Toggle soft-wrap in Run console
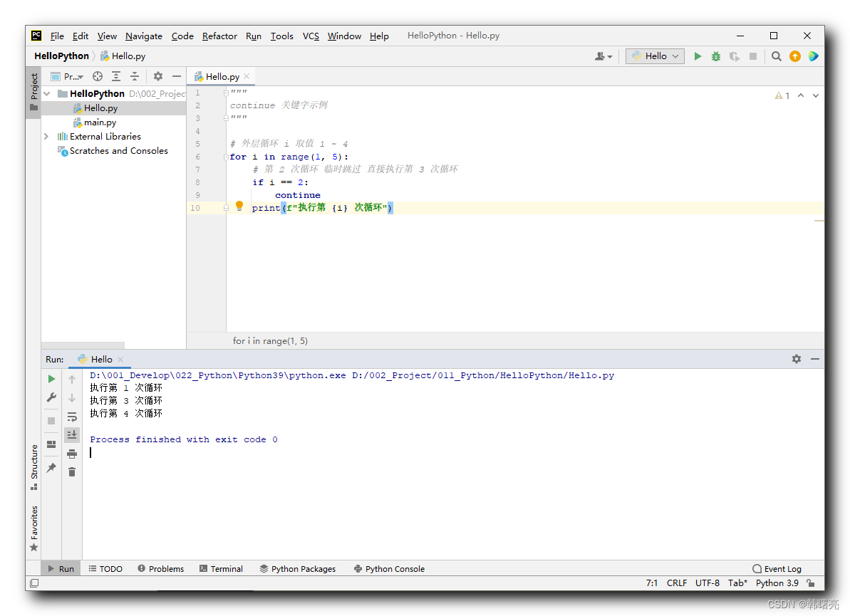Viewport: 850px width, 616px height. point(71,417)
